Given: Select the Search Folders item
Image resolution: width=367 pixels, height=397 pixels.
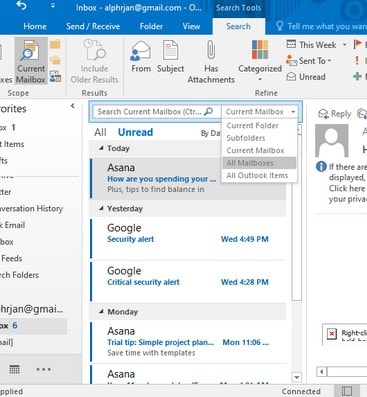Looking at the screenshot, I should tap(19, 275).
